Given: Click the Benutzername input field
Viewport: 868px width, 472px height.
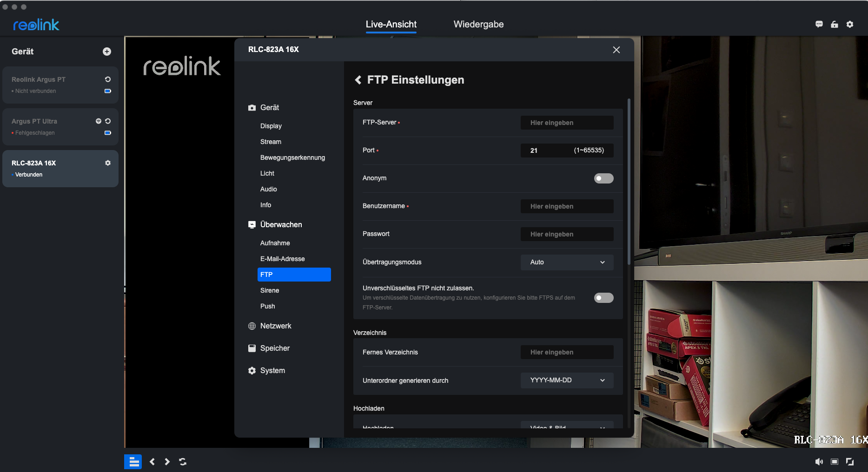Looking at the screenshot, I should (567, 206).
